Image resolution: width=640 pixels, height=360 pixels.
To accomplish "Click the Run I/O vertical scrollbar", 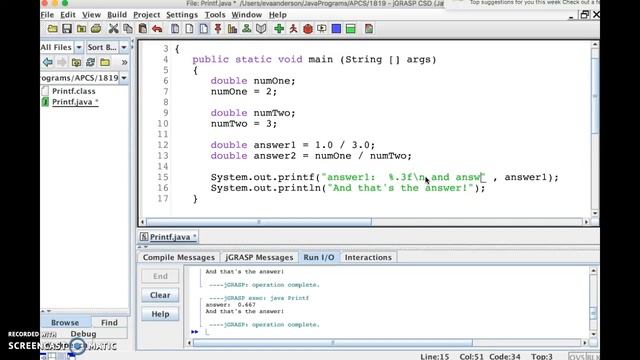I will (x=593, y=302).
